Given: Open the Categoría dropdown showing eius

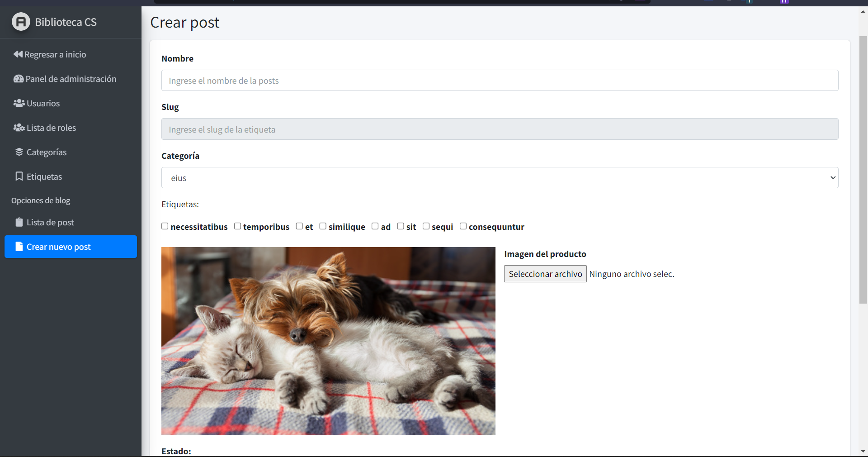Looking at the screenshot, I should pyautogui.click(x=500, y=178).
